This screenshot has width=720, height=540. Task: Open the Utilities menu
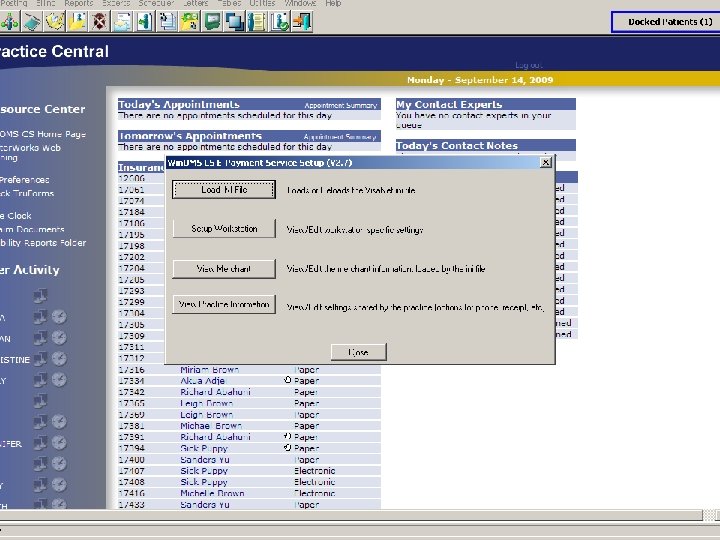tap(262, 3)
